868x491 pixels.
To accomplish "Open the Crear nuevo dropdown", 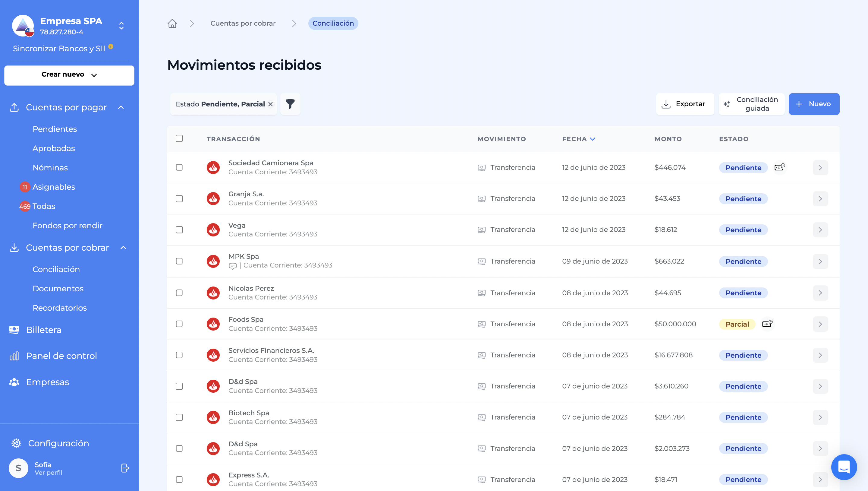I will pyautogui.click(x=69, y=75).
